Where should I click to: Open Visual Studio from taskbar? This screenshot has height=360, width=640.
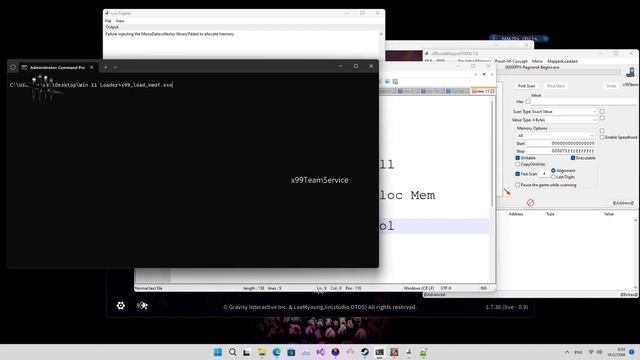pyautogui.click(x=320, y=352)
